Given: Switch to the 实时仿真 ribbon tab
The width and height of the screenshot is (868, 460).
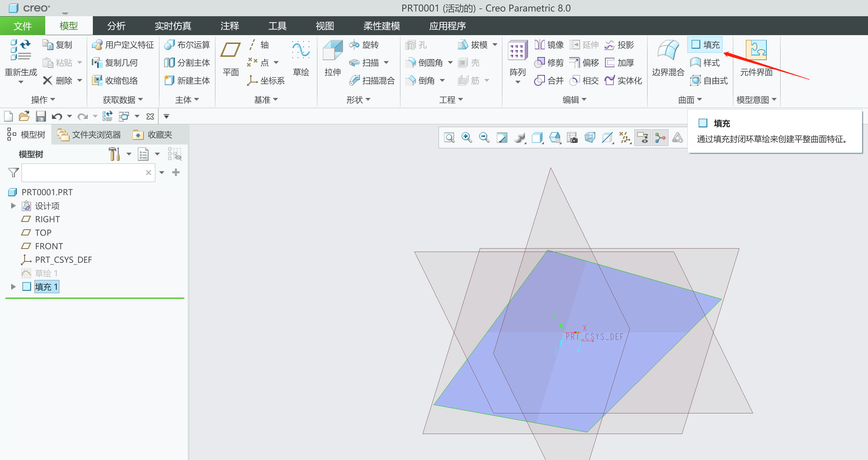Looking at the screenshot, I should [x=173, y=26].
